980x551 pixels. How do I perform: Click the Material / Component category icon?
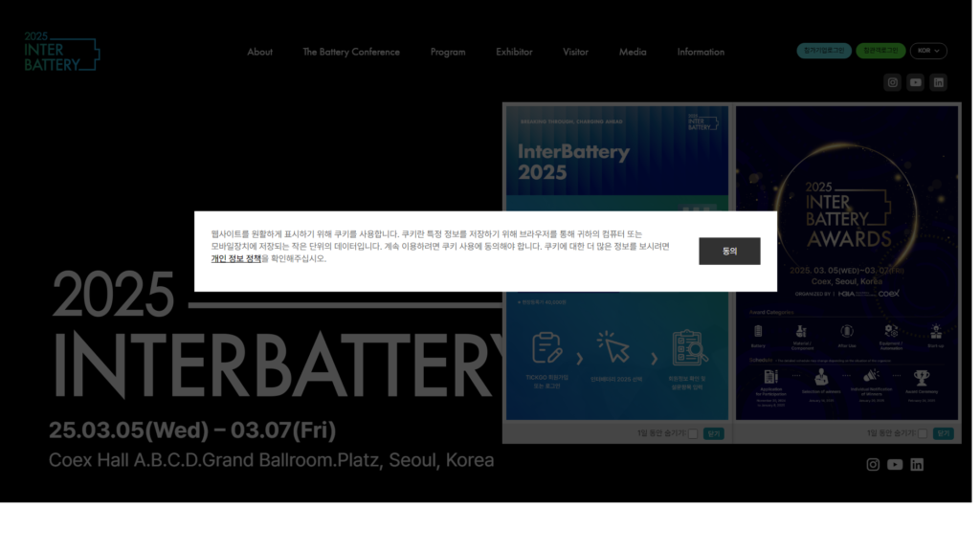(801, 331)
